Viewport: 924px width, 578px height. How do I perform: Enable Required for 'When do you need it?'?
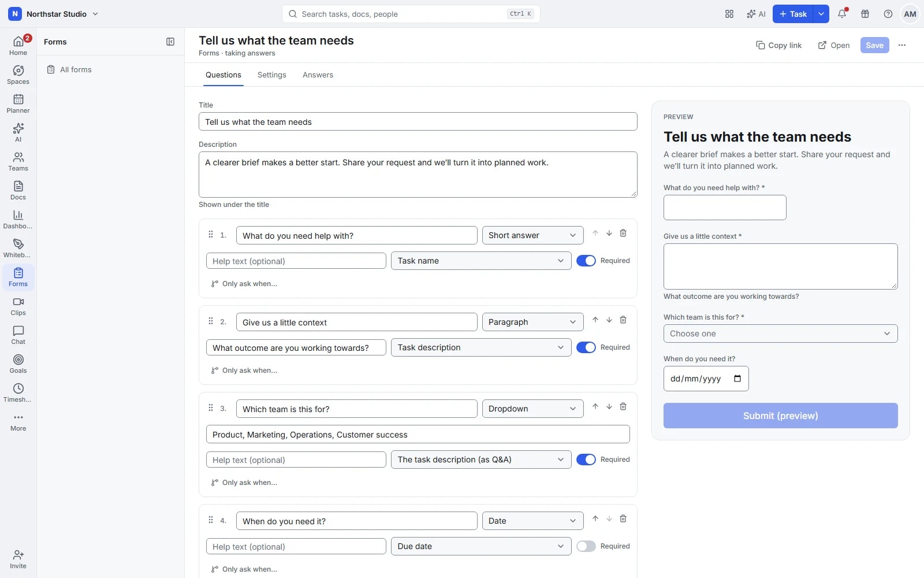pos(586,546)
